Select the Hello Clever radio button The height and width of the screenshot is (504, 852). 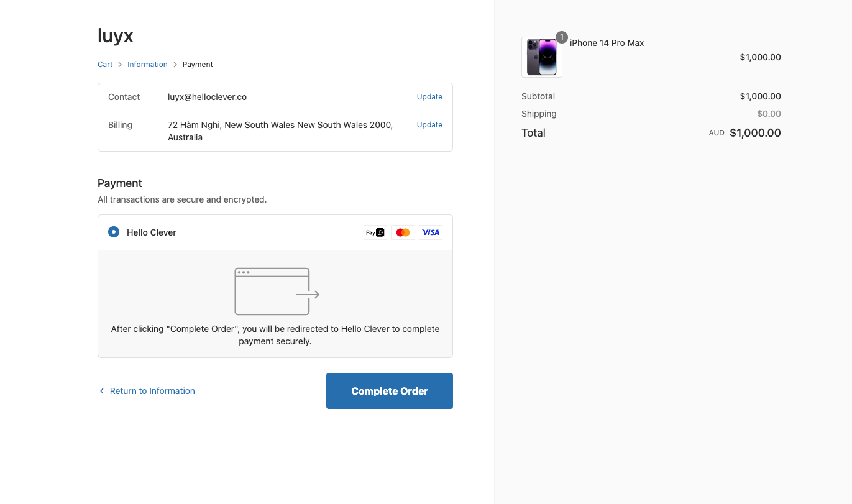pos(114,232)
